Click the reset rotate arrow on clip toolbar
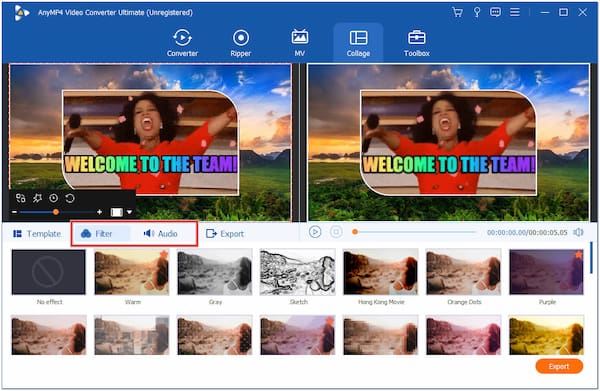This screenshot has width=600, height=391. click(70, 198)
